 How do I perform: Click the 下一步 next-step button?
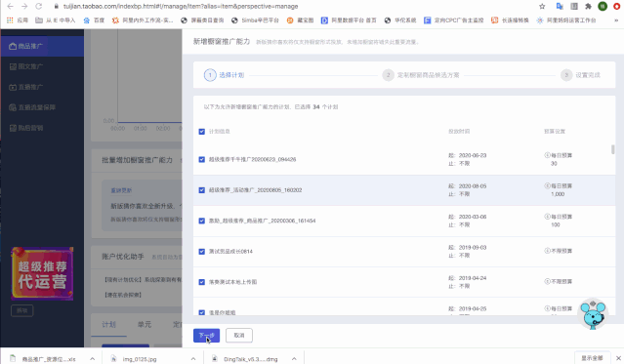(x=207, y=336)
